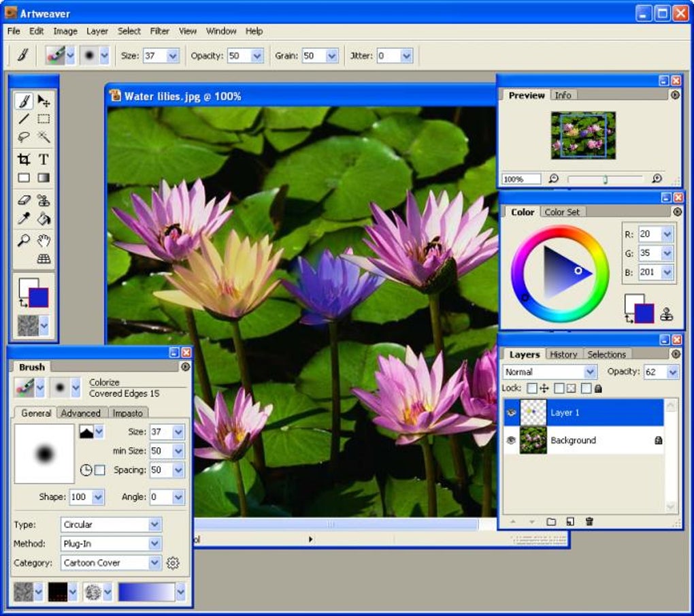
Task: Select the Crop tool
Action: [24, 159]
